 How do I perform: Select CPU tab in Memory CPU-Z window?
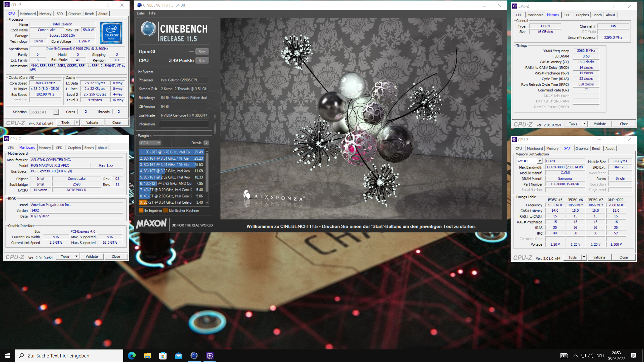tap(519, 15)
